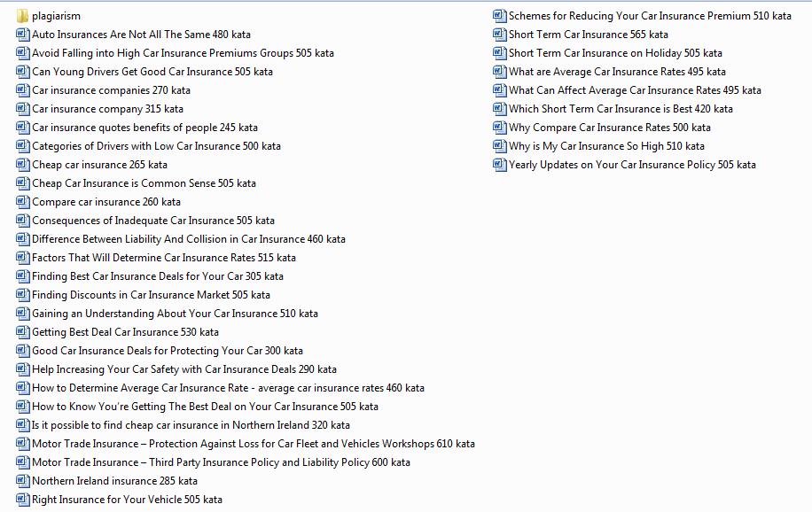Image resolution: width=812 pixels, height=512 pixels.
Task: Select Cheap Car Insurance is Common Sense document
Action: coord(144,183)
